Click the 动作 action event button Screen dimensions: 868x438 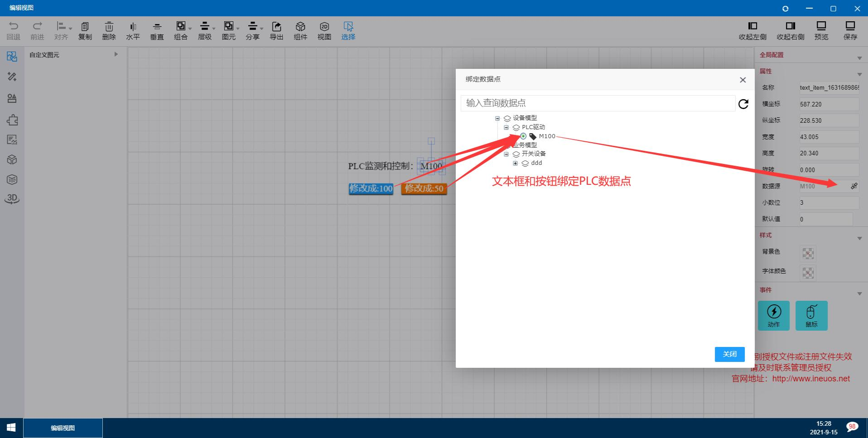pos(774,316)
